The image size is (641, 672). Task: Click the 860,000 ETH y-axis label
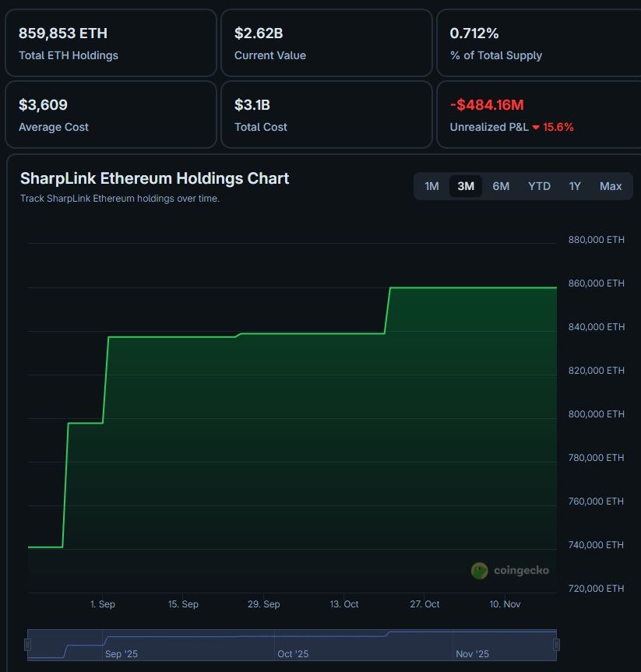[596, 283]
